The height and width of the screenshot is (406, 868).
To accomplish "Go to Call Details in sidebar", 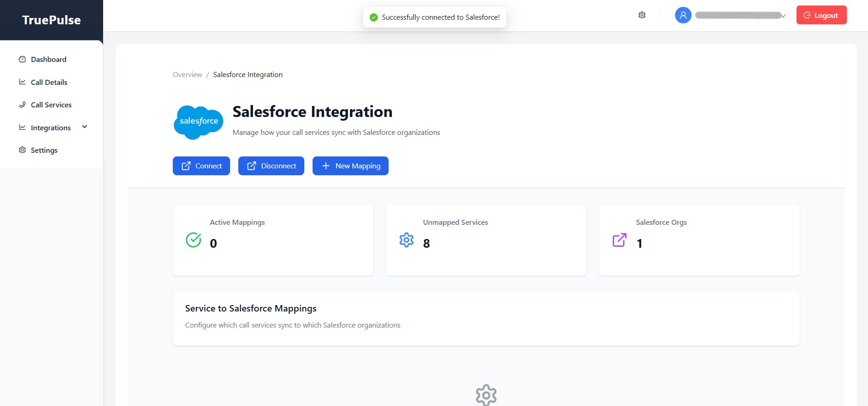I will click(49, 82).
